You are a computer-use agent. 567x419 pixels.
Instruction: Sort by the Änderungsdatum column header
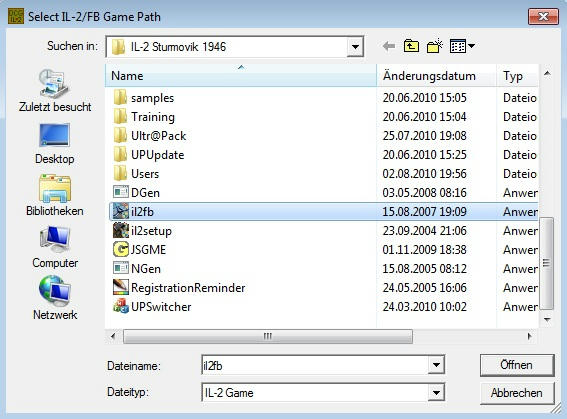[x=436, y=76]
